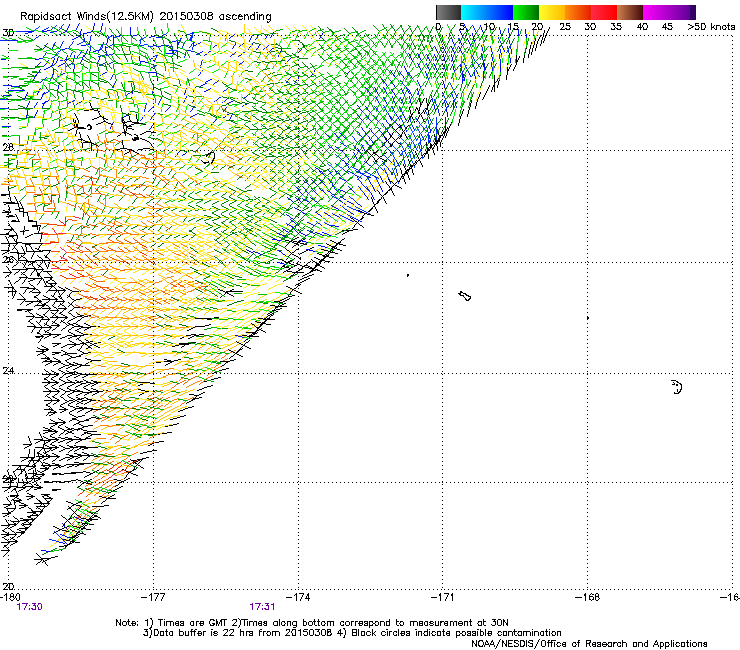Click the '-168' longitude axis label
Screen dimensions: 740x650
[x=587, y=597]
